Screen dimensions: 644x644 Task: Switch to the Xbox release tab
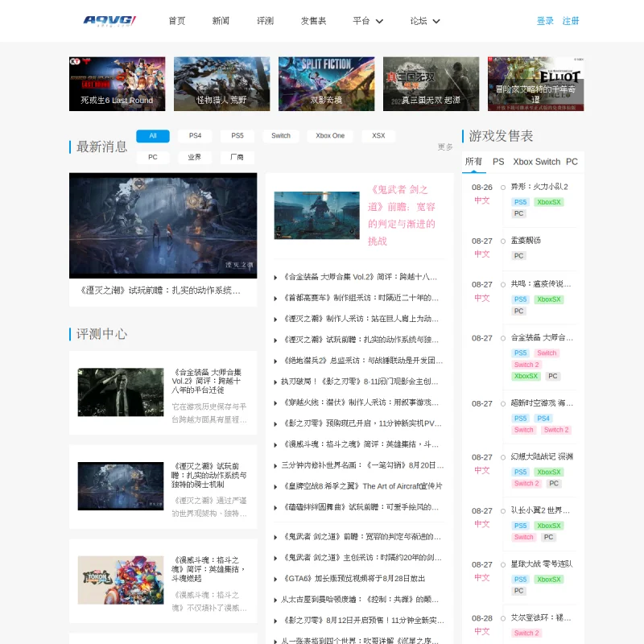click(x=522, y=162)
